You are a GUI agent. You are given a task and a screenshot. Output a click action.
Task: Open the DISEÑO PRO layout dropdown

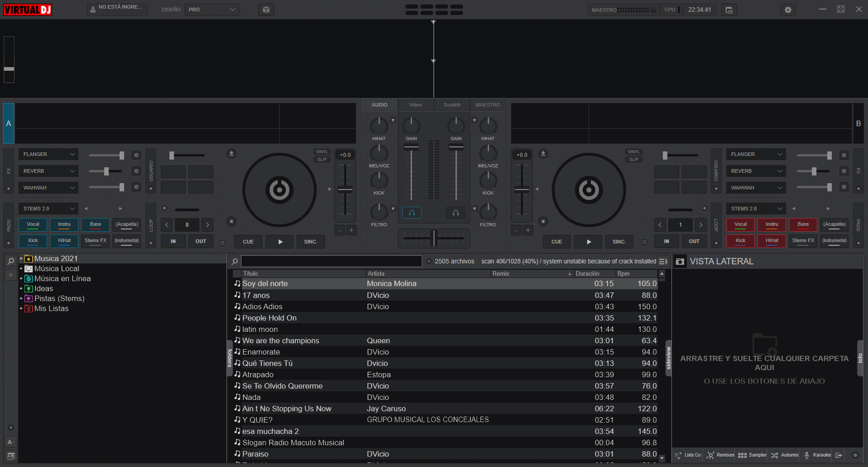[212, 10]
